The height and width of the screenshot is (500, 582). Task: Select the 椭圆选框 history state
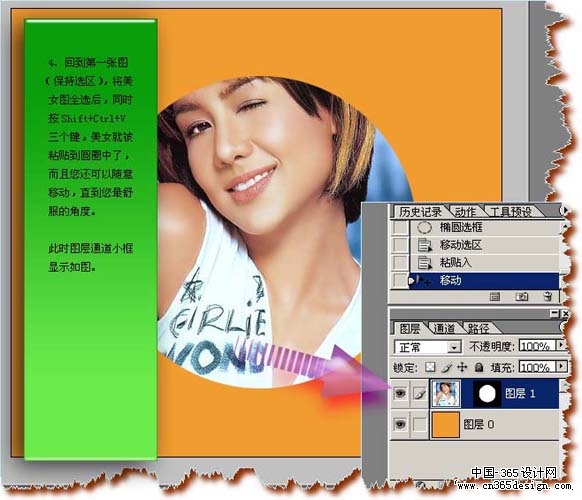point(485,227)
